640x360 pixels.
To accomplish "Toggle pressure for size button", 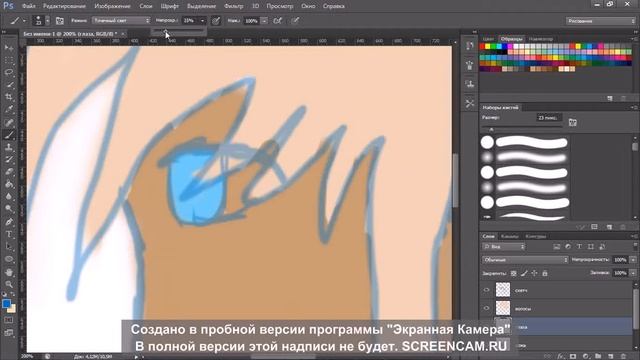I will (x=295, y=20).
